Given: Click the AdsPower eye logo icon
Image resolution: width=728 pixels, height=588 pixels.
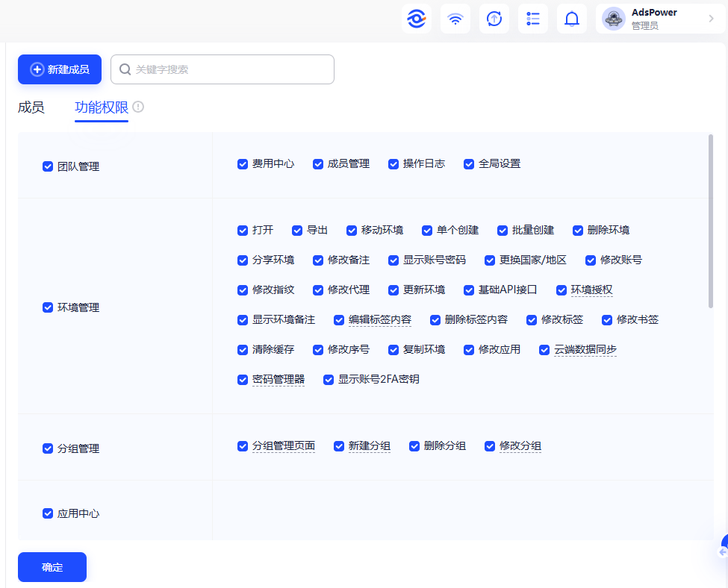Looking at the screenshot, I should pyautogui.click(x=417, y=19).
